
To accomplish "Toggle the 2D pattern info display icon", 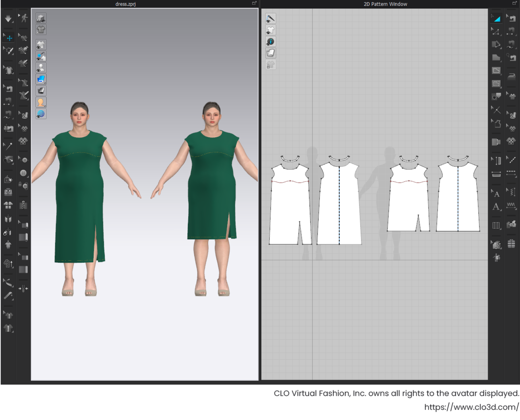I will (270, 42).
